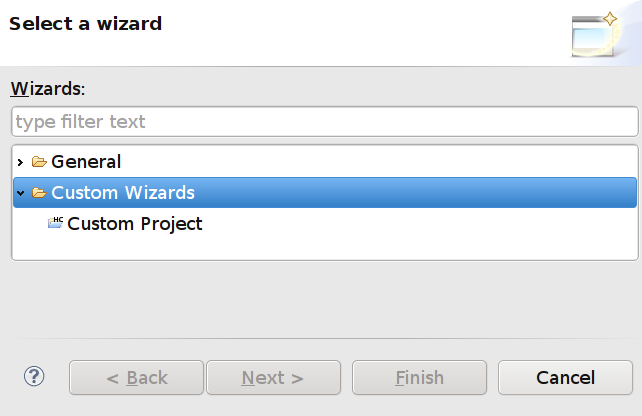Image resolution: width=642 pixels, height=416 pixels.
Task: Click the Custom Project wizard icon
Action: 55,224
